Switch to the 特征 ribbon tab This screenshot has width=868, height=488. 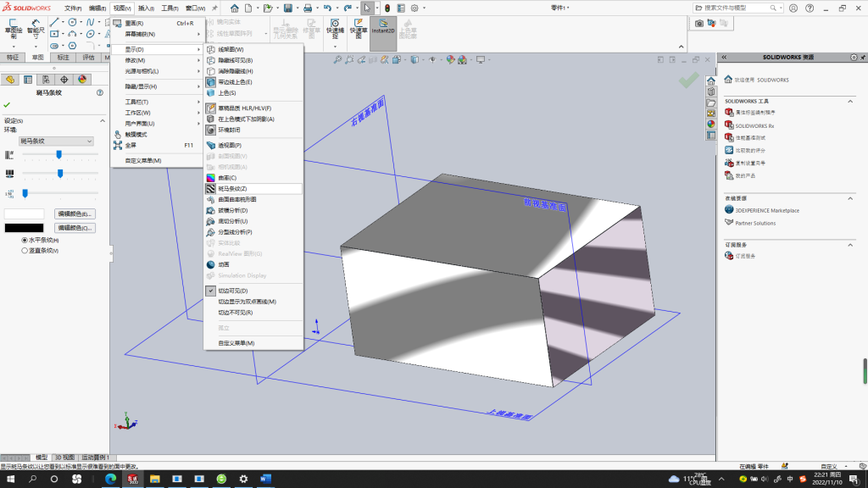pos(13,58)
